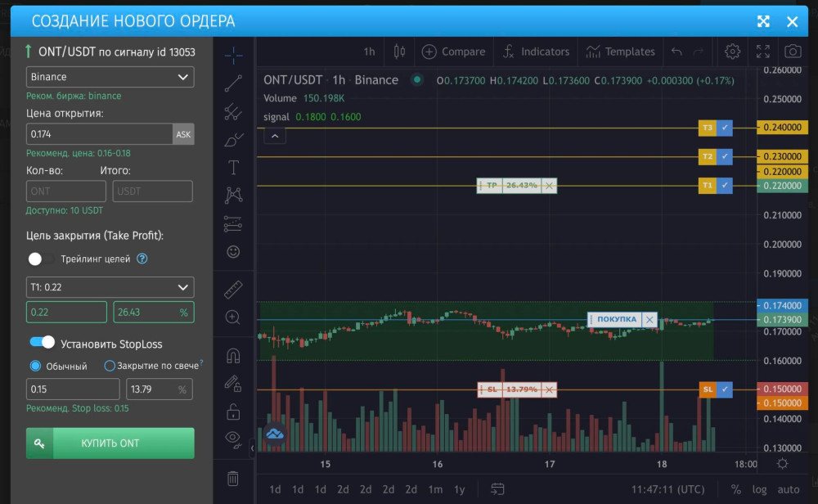Select the text annotation tool
This screenshot has width=818, height=504.
(x=233, y=168)
